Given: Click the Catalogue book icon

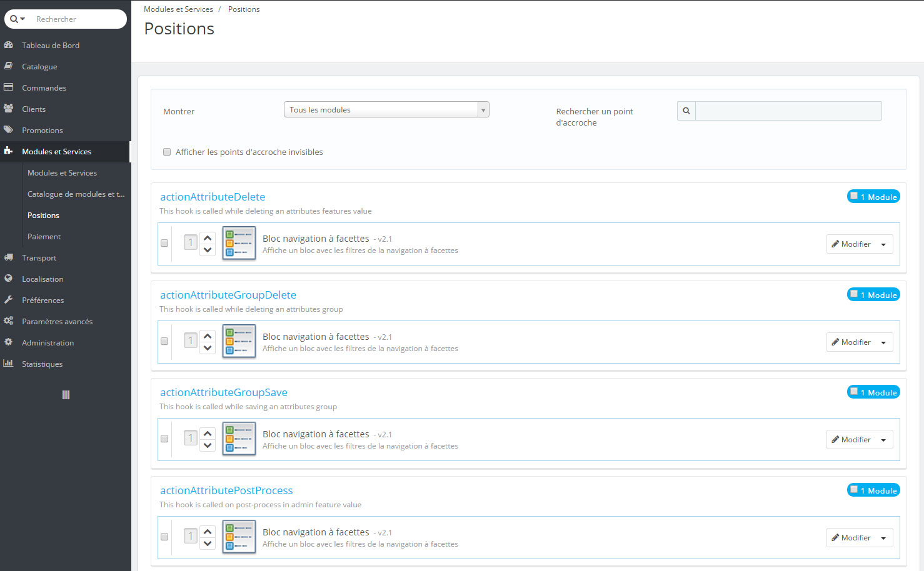Looking at the screenshot, I should (x=9, y=66).
